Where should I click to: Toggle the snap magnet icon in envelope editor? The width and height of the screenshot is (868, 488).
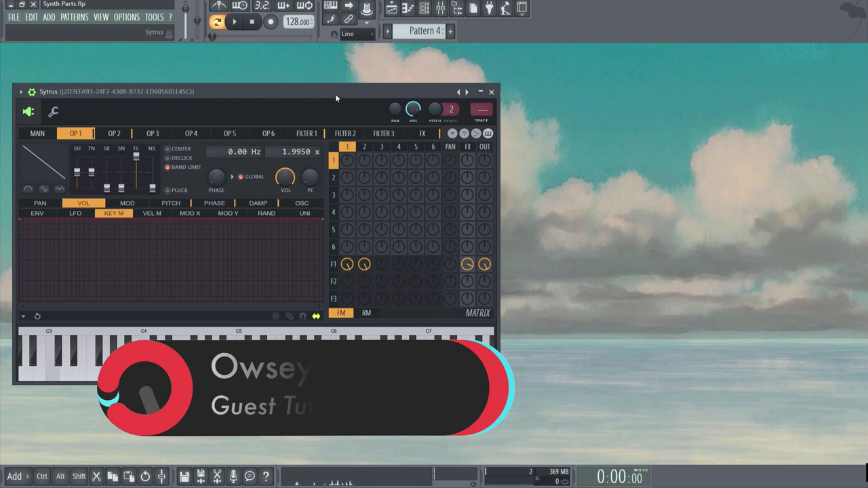tap(302, 317)
